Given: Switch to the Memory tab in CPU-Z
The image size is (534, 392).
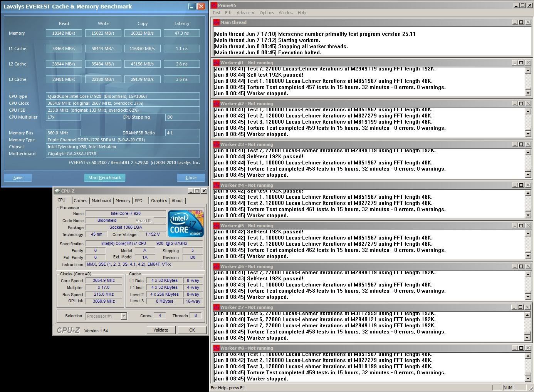Looking at the screenshot, I should click(x=123, y=201).
